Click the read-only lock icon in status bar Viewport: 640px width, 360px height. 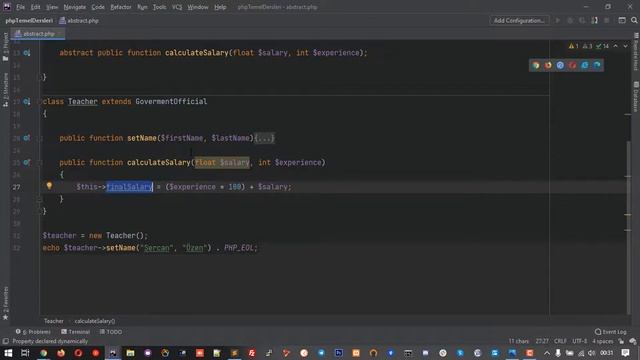click(621, 341)
